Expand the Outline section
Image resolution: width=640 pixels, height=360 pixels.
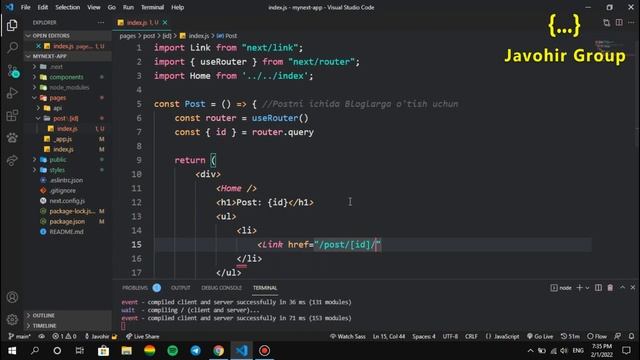click(x=67, y=315)
